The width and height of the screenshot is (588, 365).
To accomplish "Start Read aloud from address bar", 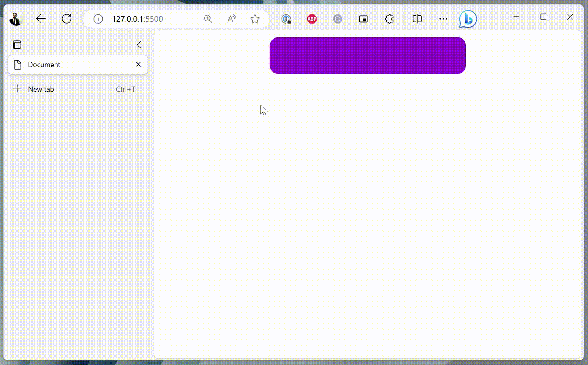I will tap(232, 19).
